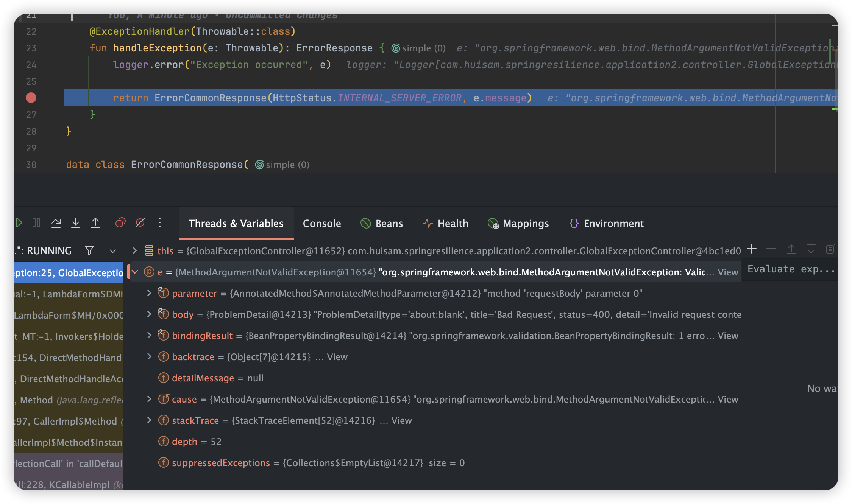This screenshot has width=852, height=504.
Task: Expand the bindingResult field node
Action: point(149,335)
